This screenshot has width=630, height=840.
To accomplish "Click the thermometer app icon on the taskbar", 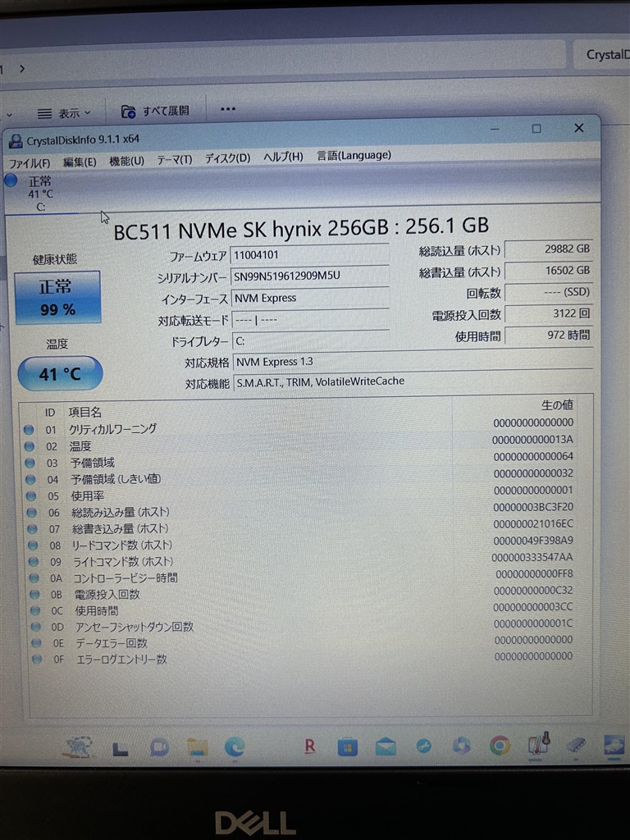I will click(539, 744).
